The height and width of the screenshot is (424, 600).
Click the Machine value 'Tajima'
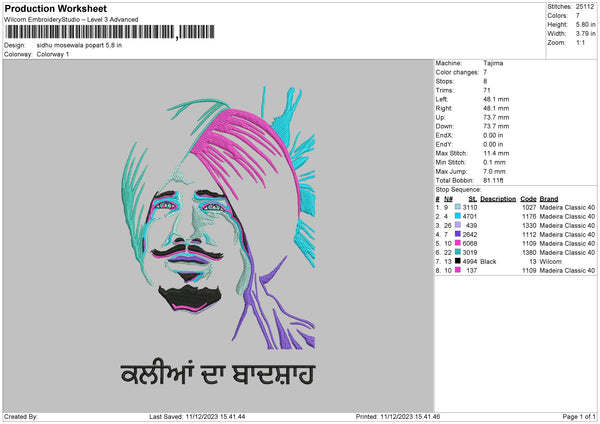point(493,63)
